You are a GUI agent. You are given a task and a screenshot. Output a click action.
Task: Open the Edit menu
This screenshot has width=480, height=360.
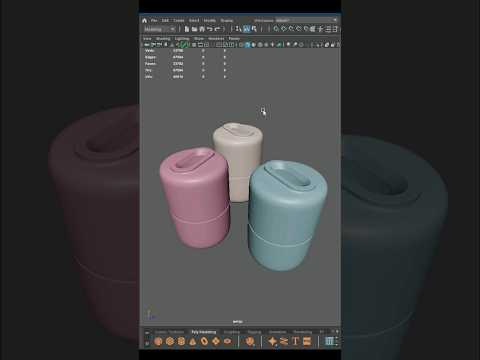click(x=165, y=20)
